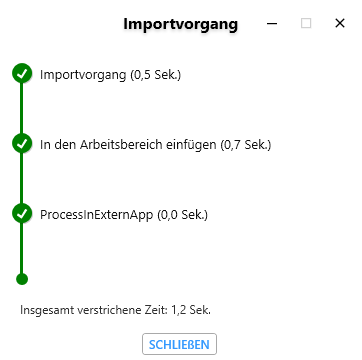This screenshot has width=362, height=360.
Task: Select the 'Importvorgang' step name text
Action: pos(83,75)
